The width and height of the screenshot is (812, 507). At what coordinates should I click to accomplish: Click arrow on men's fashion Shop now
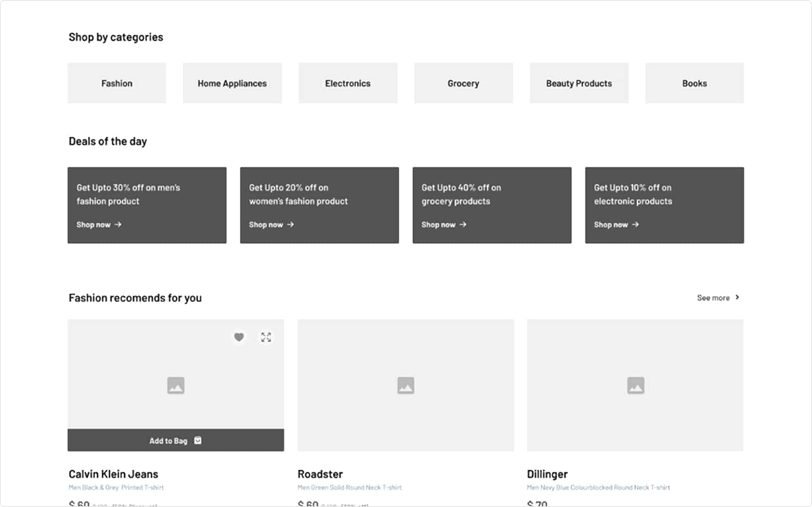click(118, 225)
